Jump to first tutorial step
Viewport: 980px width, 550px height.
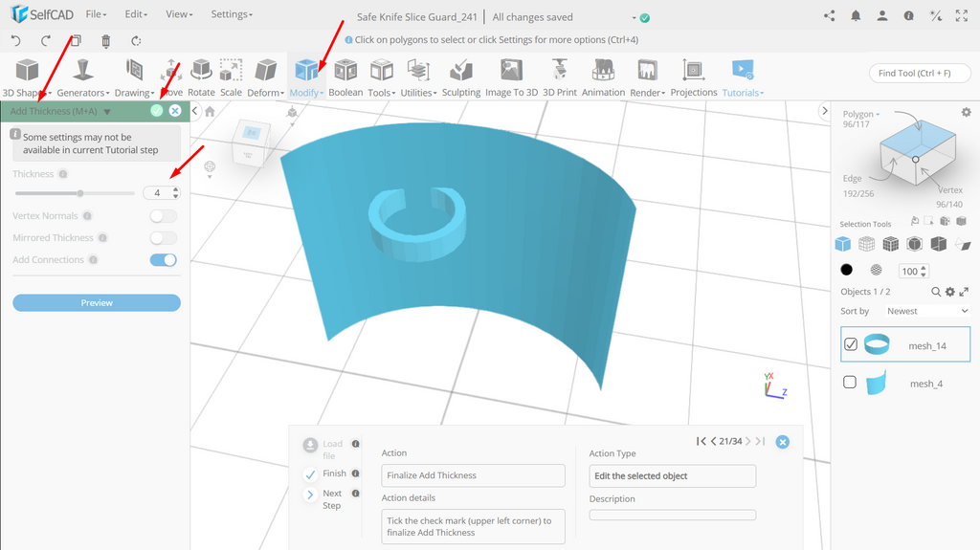pos(702,441)
